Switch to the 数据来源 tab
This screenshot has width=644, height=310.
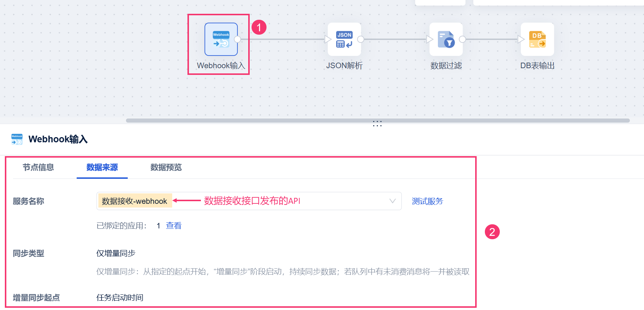(x=102, y=167)
